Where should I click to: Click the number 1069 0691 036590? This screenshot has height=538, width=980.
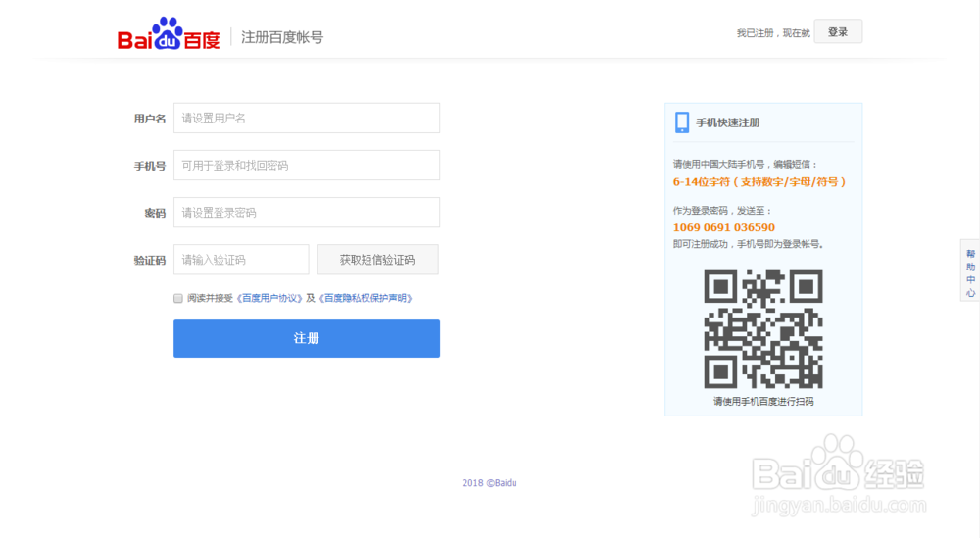pos(724,227)
